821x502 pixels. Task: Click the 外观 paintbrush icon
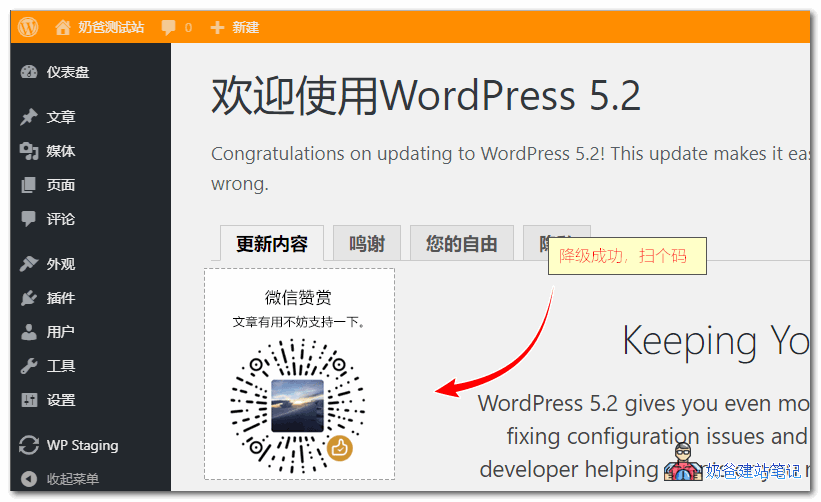29,263
